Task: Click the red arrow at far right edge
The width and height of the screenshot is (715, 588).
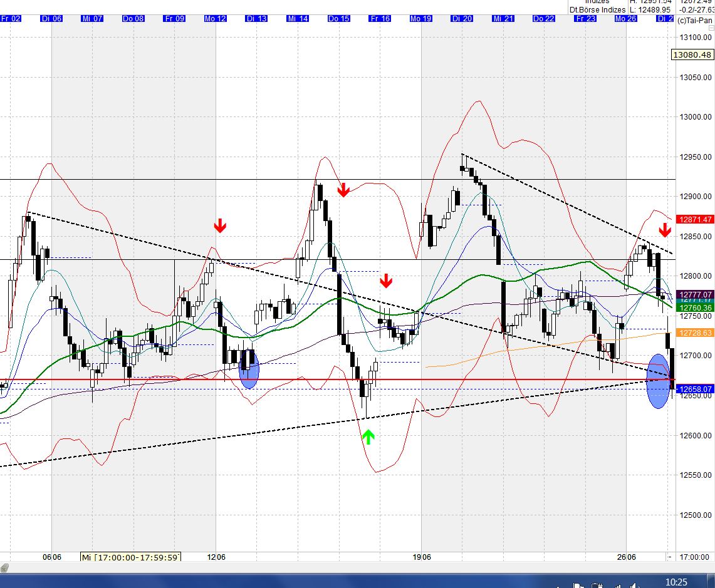Action: click(665, 229)
